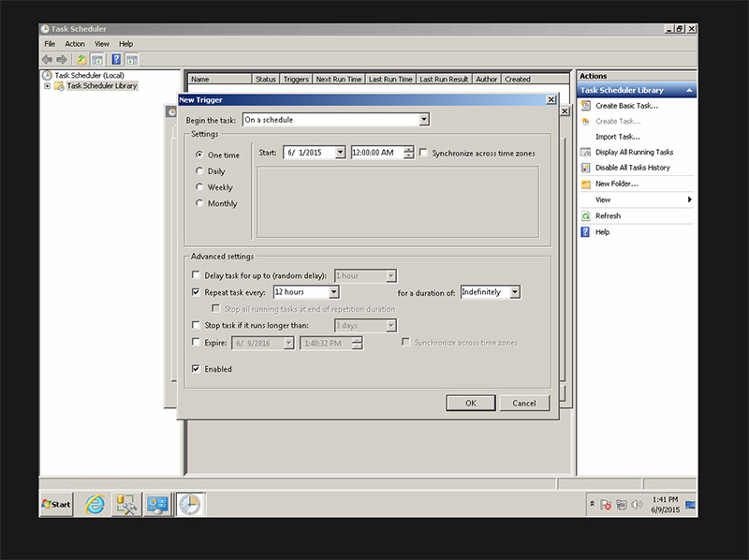Click the Start time spinner arrows

click(x=408, y=153)
